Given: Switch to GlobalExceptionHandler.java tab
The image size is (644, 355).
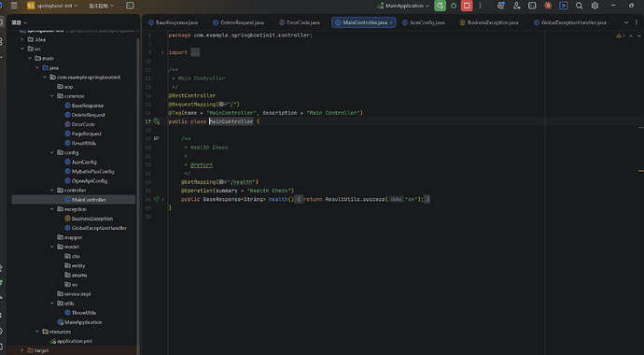Looking at the screenshot, I should coord(570,22).
